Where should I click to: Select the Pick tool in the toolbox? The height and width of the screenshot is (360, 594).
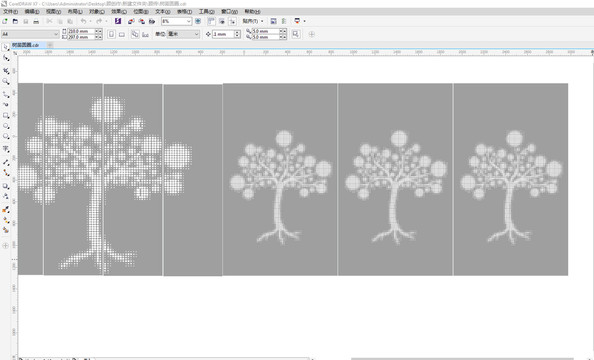[6, 48]
